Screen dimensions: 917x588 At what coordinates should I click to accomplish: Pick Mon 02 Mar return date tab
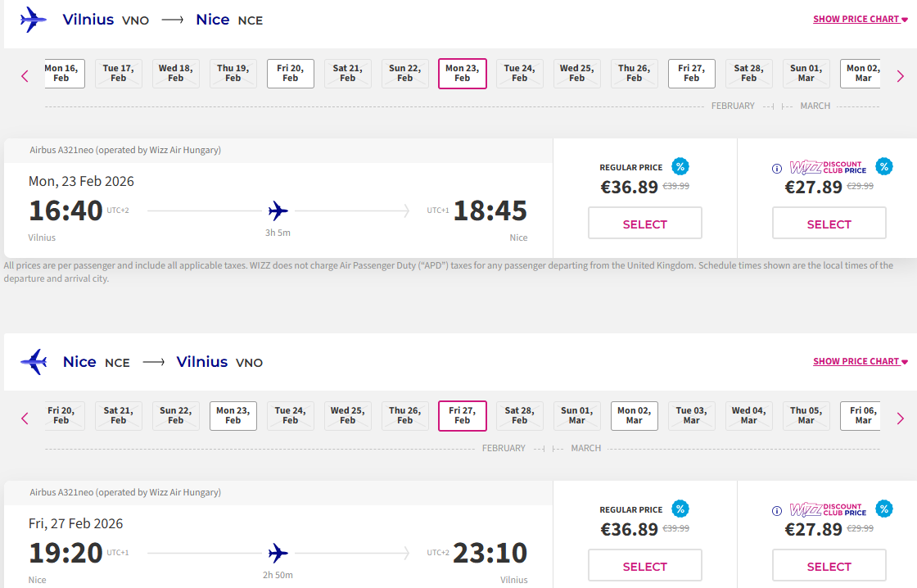click(635, 416)
